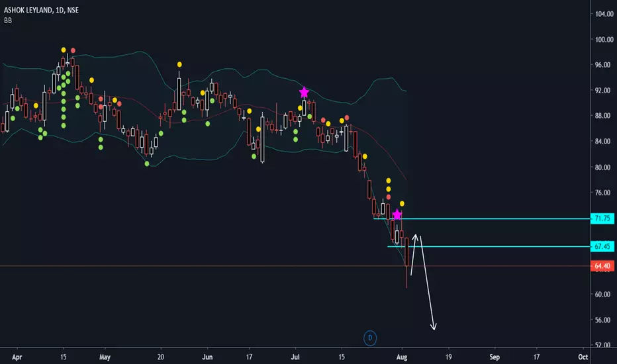Image resolution: width=617 pixels, height=364 pixels.
Task: Click the Jul date axis label
Action: tap(295, 357)
